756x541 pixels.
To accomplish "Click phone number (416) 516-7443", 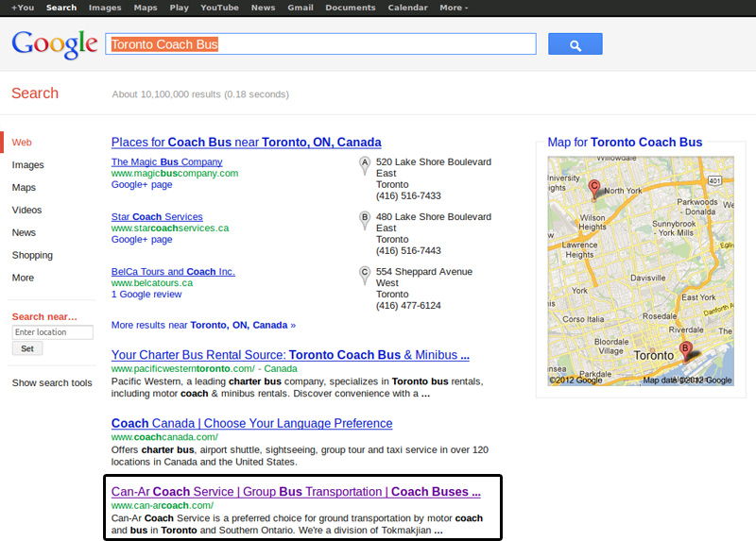I will (x=408, y=251).
